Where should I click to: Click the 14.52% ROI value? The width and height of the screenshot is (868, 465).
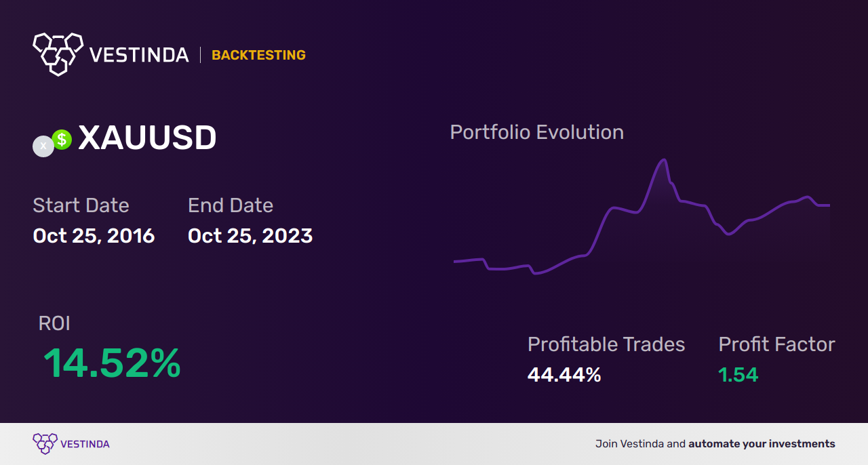pyautogui.click(x=113, y=363)
